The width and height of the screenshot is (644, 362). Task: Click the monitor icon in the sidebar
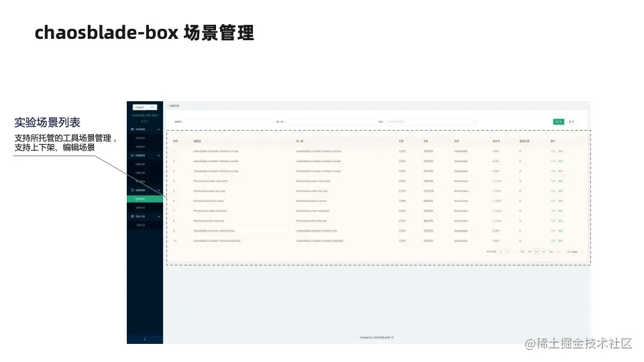(132, 156)
